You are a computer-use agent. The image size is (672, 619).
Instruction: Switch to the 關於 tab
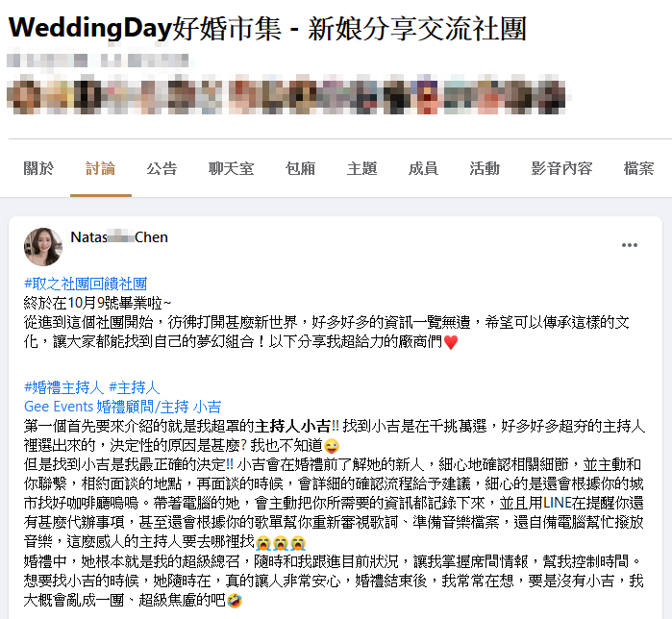[x=38, y=168]
